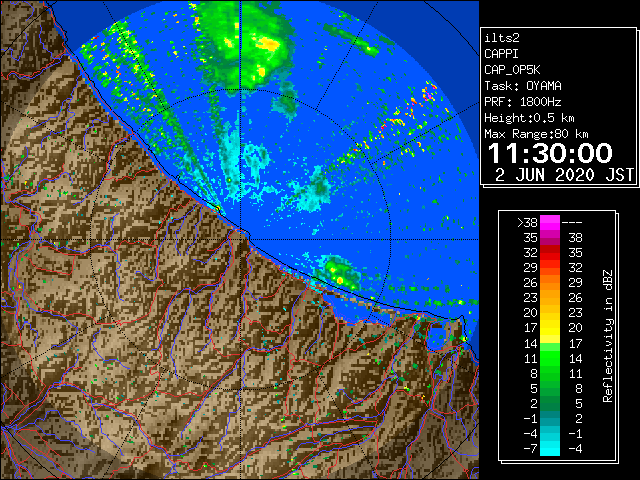Viewport: 640px width, 480px height.
Task: Pick the purple 35–38 dBZ legend swatch
Action: pos(550,238)
